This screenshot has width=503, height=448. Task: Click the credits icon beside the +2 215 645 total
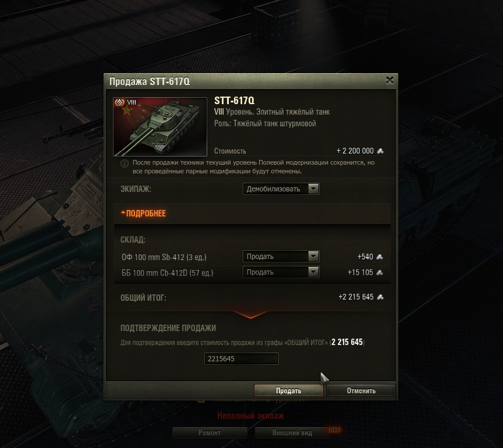(380, 297)
